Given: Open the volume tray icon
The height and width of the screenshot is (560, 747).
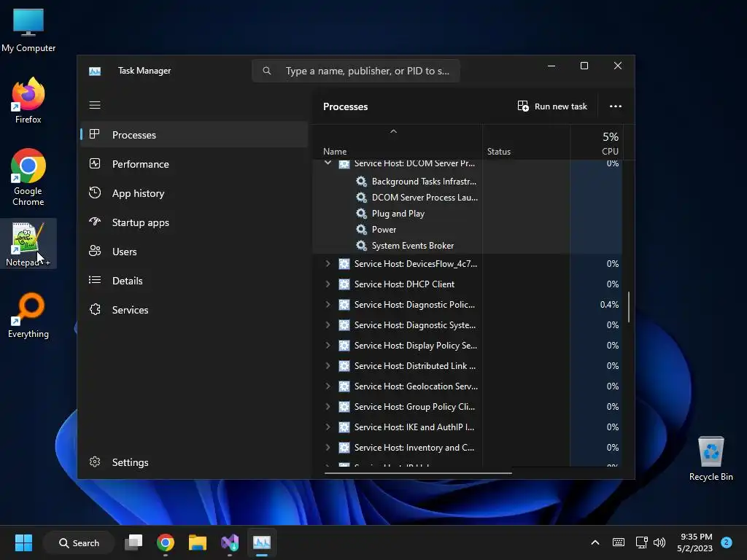Looking at the screenshot, I should coord(659,542).
